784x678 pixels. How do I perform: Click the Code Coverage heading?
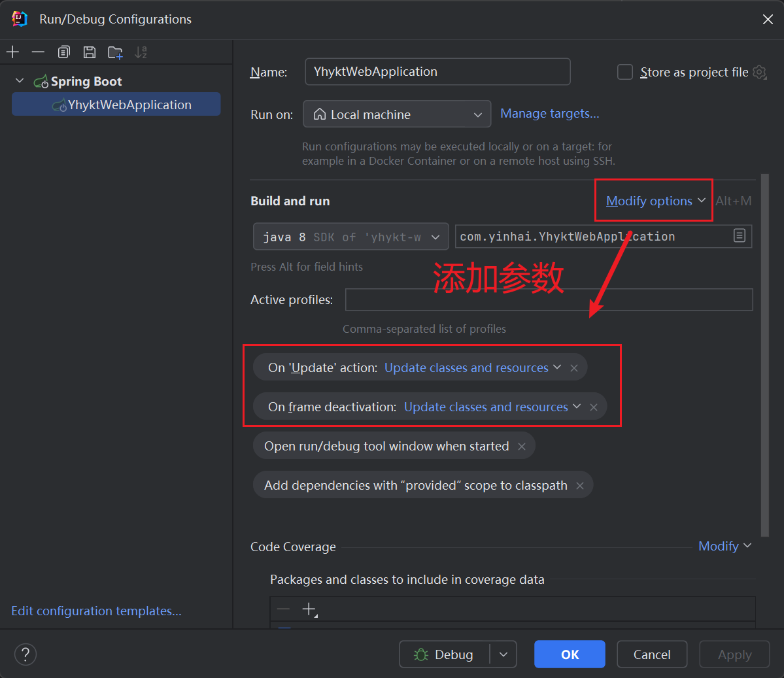coord(293,547)
